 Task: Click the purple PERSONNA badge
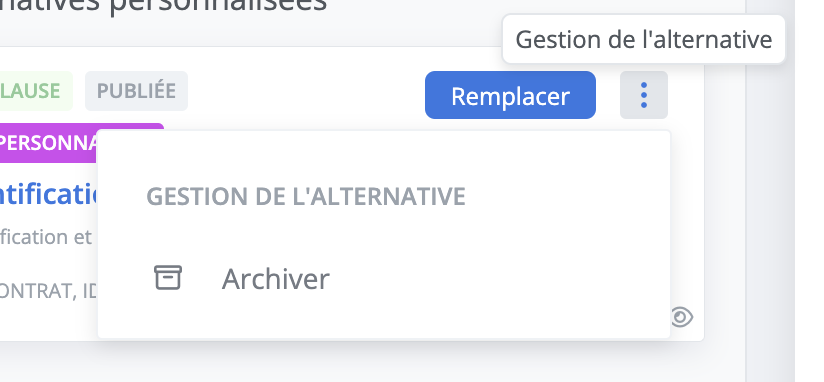[x=49, y=142]
